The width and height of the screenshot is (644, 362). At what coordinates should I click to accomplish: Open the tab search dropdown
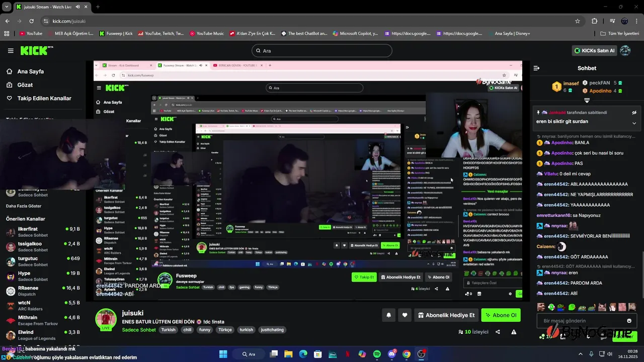tap(7, 7)
